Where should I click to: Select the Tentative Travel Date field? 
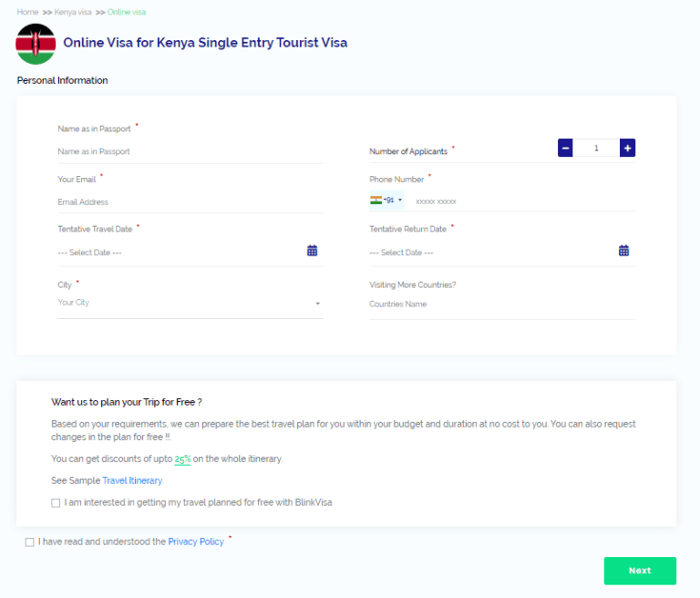[178, 253]
